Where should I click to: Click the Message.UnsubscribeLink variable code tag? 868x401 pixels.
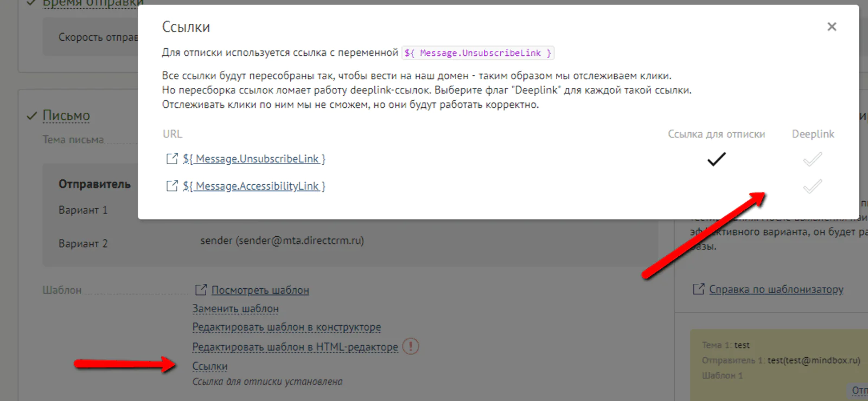[x=478, y=53]
